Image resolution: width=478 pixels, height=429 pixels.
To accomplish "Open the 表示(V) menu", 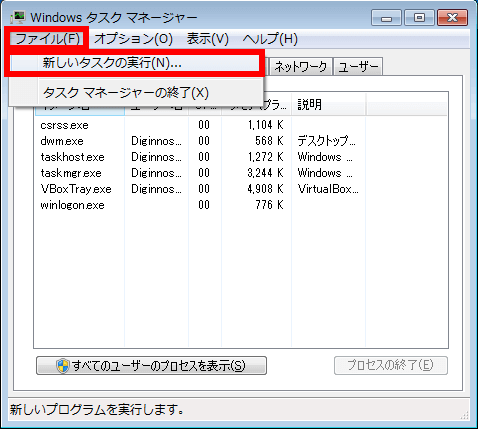I will [x=207, y=39].
